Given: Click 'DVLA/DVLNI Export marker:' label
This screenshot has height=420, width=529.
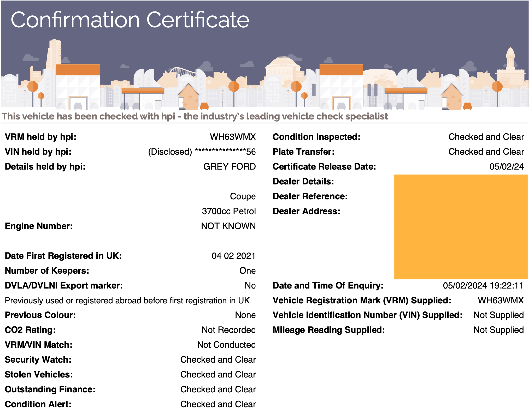Looking at the screenshot, I should click(x=64, y=285).
